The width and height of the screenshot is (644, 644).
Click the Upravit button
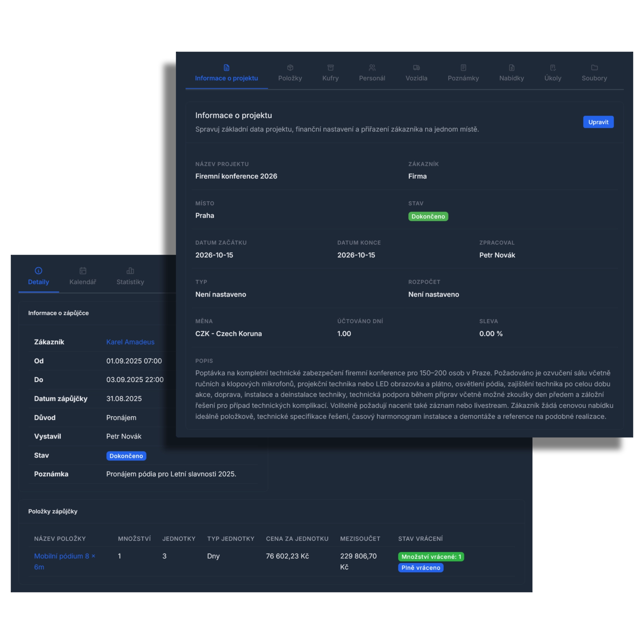[x=598, y=122]
